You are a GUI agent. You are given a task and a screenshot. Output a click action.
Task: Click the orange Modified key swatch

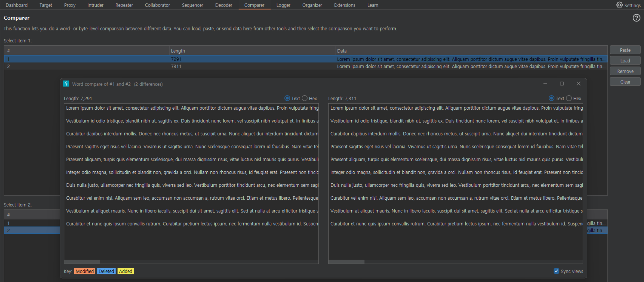point(85,271)
